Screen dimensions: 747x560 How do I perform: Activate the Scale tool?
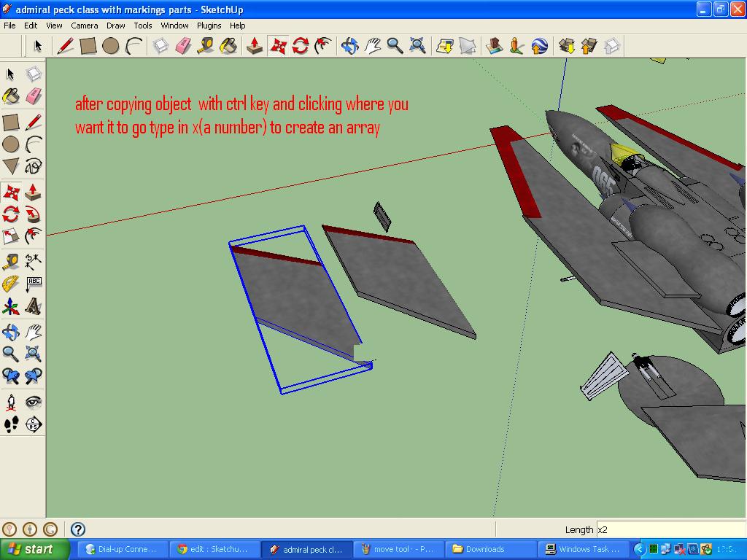pyautogui.click(x=10, y=236)
